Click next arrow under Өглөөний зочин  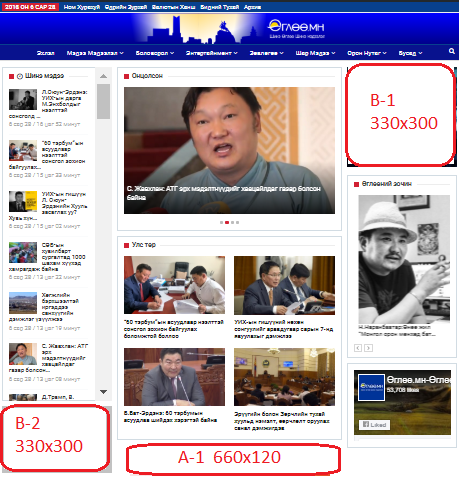368,348
